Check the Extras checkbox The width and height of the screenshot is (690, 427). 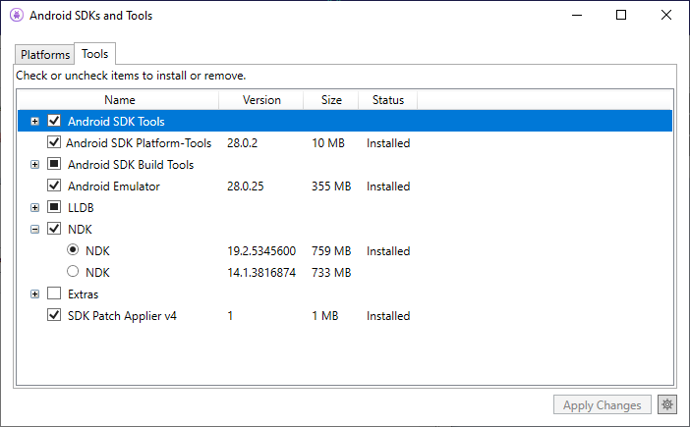click(54, 293)
